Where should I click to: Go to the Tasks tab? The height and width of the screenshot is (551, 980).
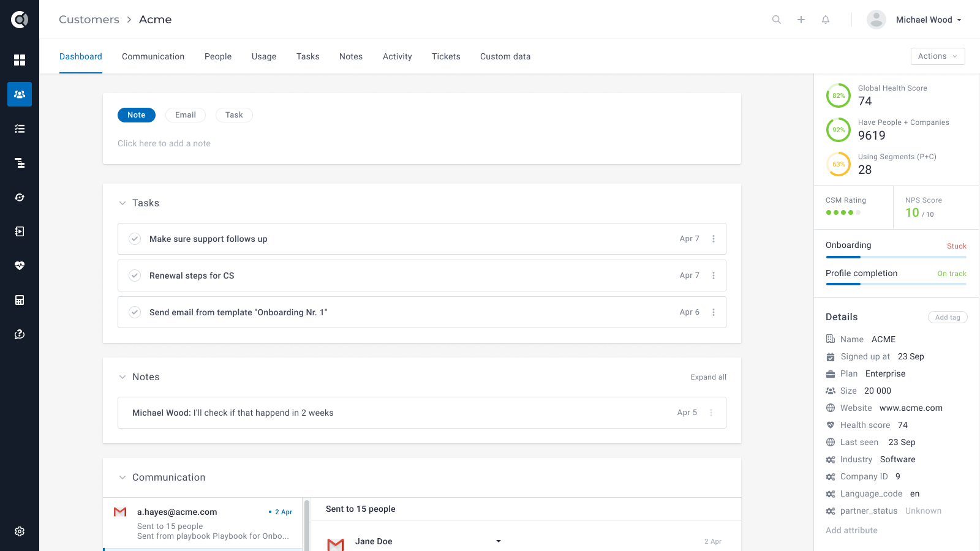click(x=308, y=56)
